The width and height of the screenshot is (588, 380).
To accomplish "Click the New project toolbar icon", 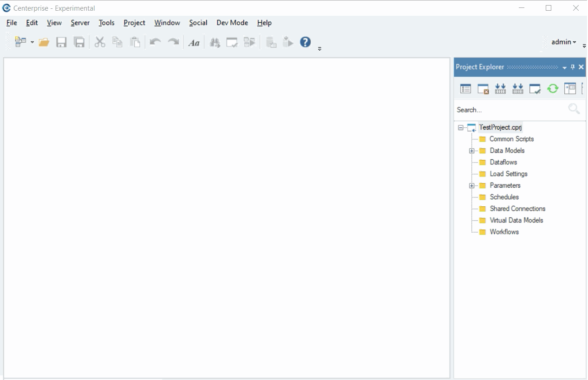I will [x=20, y=42].
